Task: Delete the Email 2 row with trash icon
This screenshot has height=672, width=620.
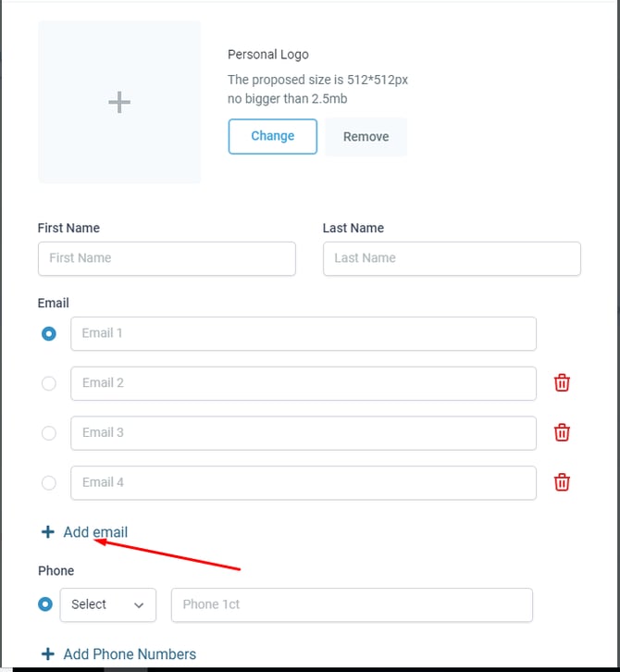Action: [562, 382]
